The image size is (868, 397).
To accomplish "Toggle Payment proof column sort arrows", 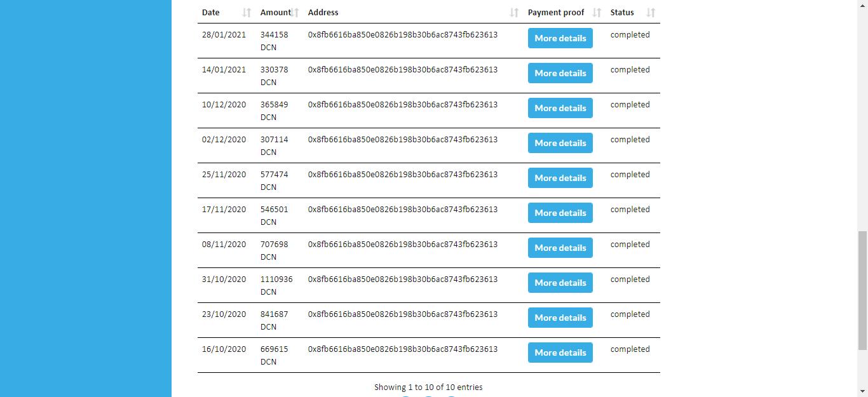I will coord(597,13).
